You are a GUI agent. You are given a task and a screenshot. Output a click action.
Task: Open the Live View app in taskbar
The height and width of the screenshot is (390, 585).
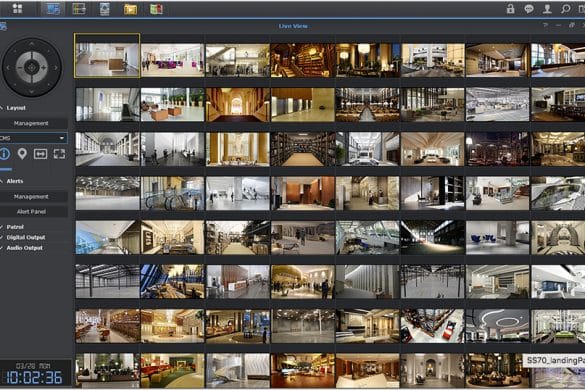click(x=53, y=9)
